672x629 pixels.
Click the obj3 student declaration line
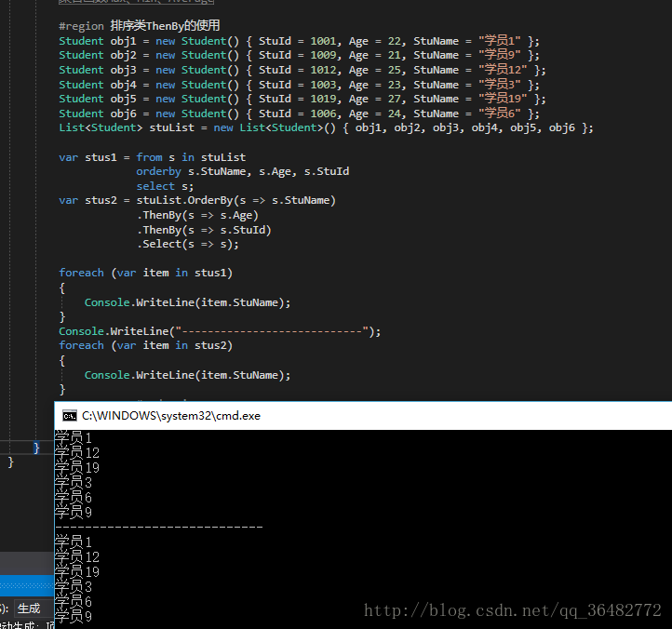click(302, 70)
